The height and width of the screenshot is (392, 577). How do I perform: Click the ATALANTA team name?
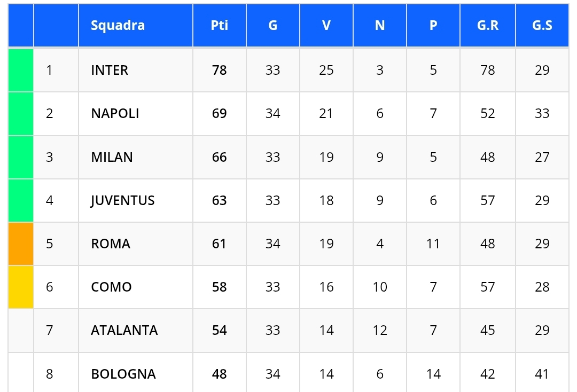click(124, 330)
